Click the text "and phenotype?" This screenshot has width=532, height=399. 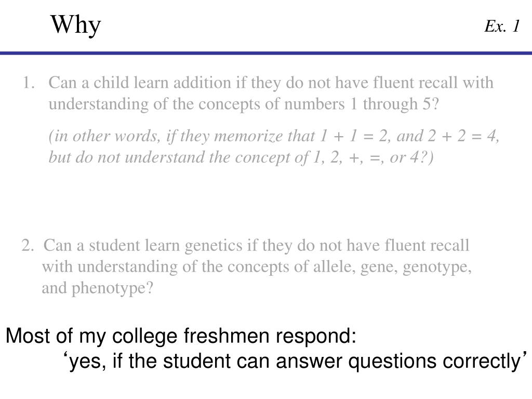click(x=98, y=288)
